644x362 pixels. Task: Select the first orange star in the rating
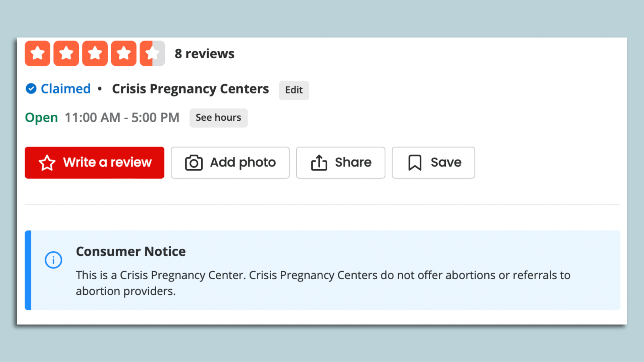37,53
